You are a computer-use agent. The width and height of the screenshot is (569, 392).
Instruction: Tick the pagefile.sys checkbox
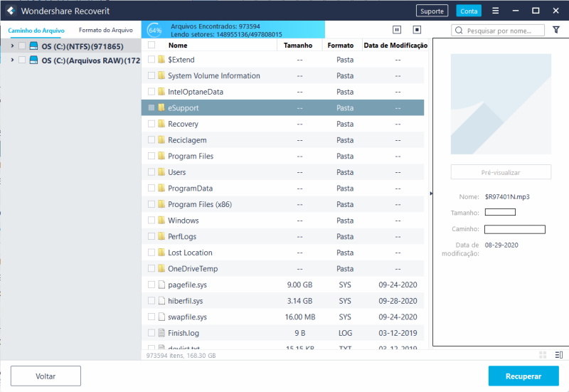point(151,285)
